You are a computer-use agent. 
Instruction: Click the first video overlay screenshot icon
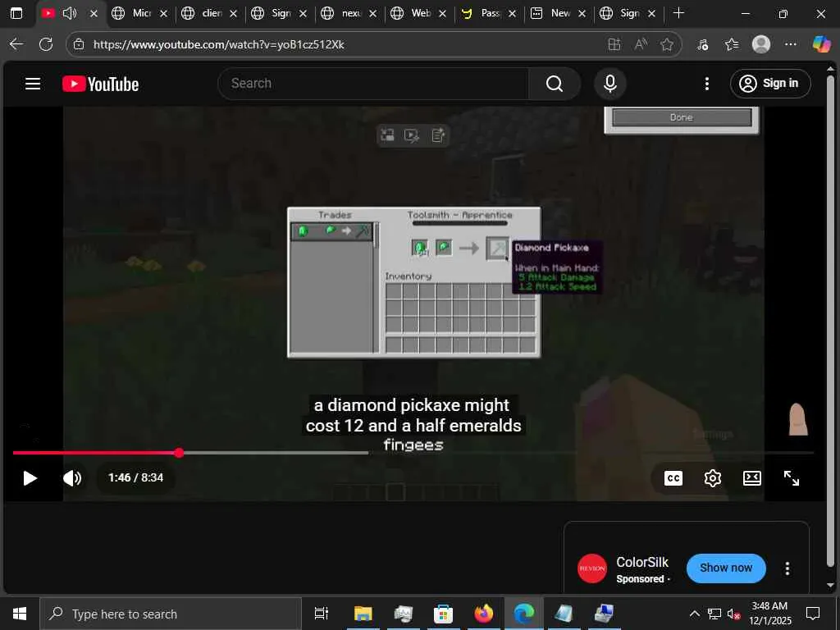(387, 135)
